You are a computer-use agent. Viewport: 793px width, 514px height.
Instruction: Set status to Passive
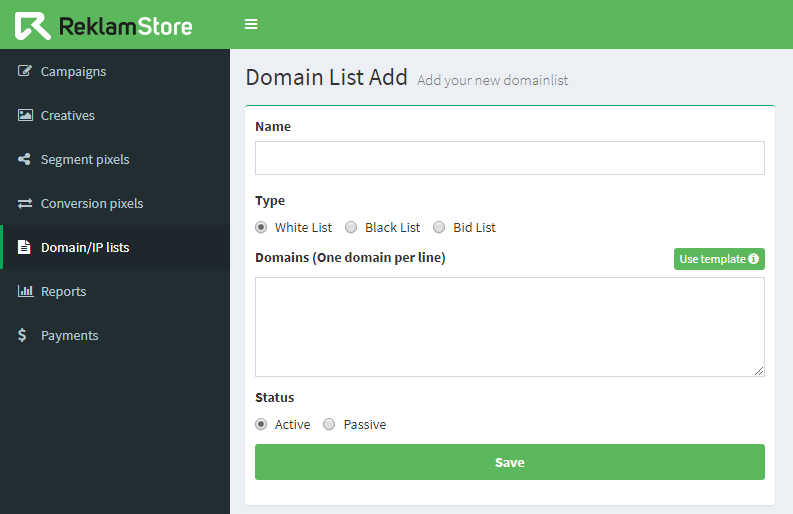point(329,424)
